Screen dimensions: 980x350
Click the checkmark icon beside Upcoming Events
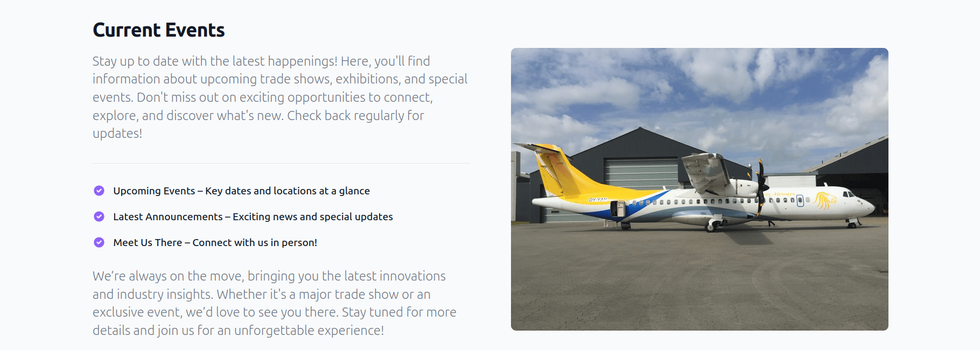pyautogui.click(x=99, y=191)
